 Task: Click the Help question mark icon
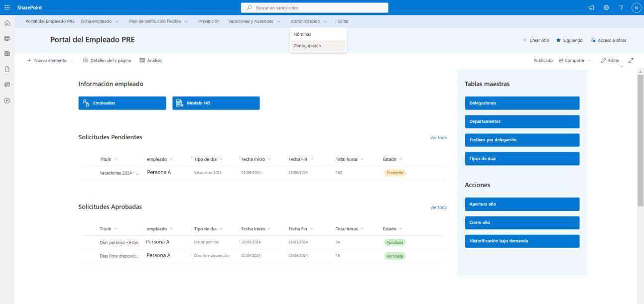pyautogui.click(x=621, y=7)
